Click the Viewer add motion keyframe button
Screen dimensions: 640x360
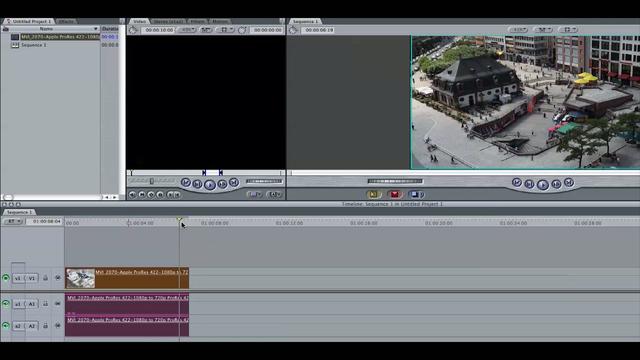point(151,195)
